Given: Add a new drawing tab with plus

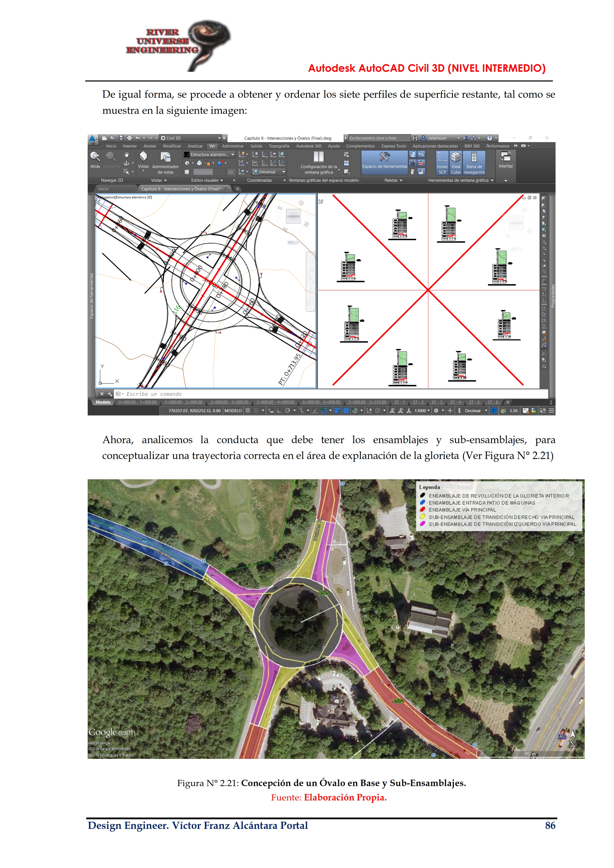Looking at the screenshot, I should pos(238,189).
